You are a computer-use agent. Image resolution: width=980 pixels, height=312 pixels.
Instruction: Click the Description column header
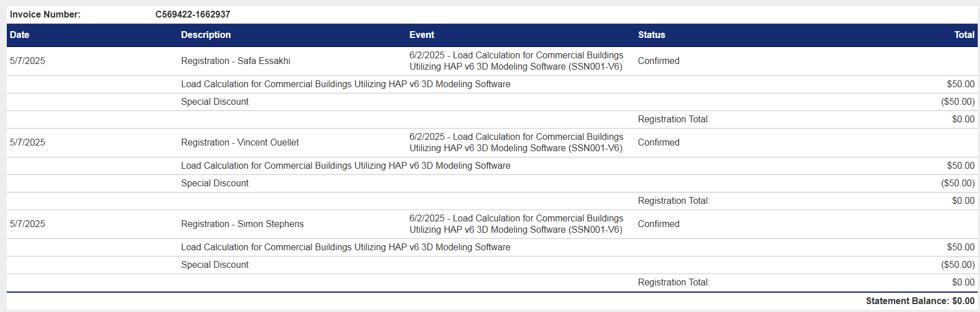pyautogui.click(x=206, y=35)
